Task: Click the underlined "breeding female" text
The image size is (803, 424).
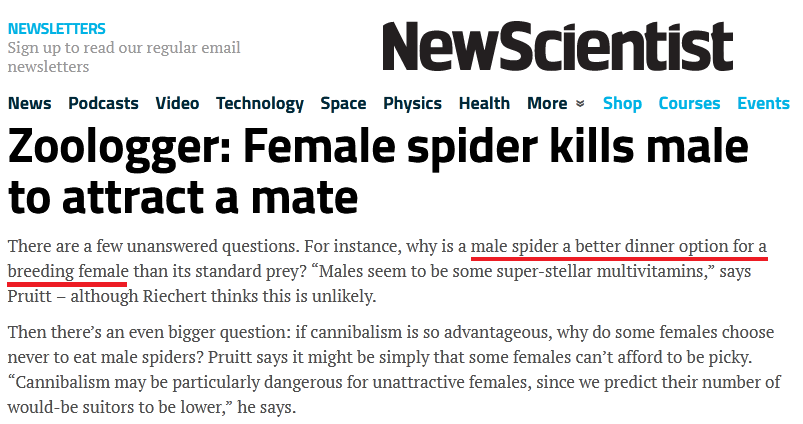Action: pos(67,271)
